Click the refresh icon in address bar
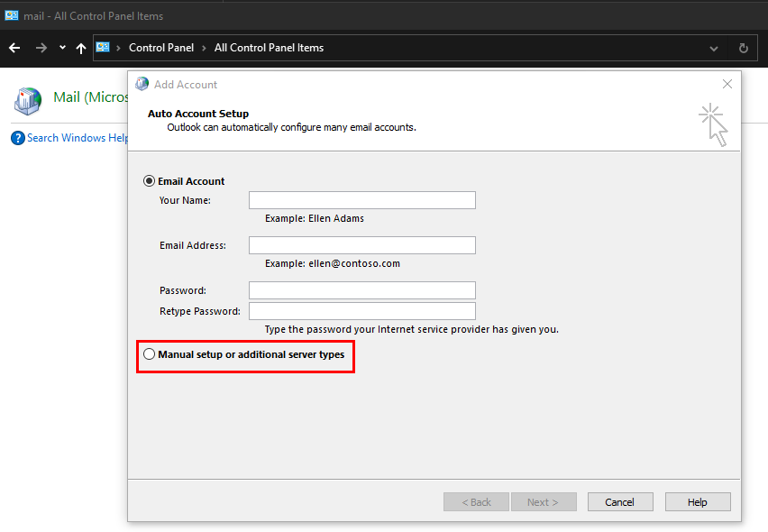Screen dimensions: 768x532 pyautogui.click(x=743, y=48)
